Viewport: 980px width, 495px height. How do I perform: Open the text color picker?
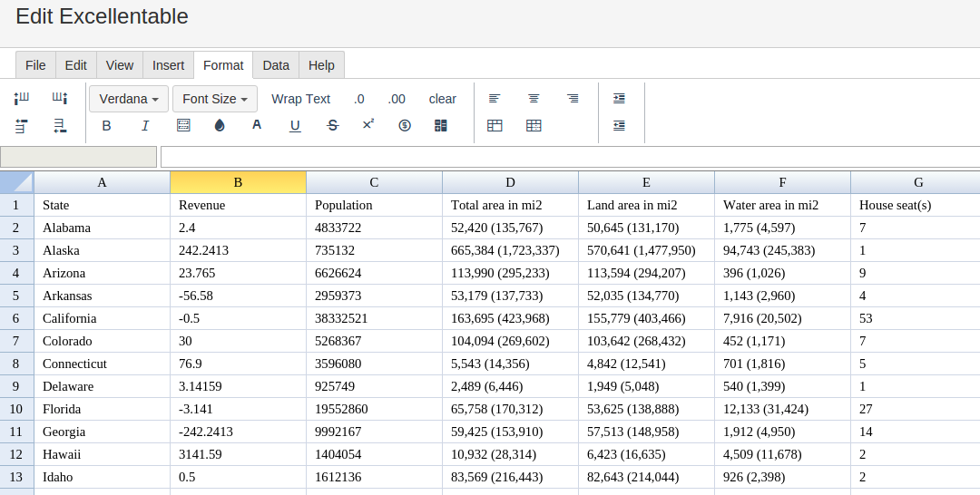257,125
